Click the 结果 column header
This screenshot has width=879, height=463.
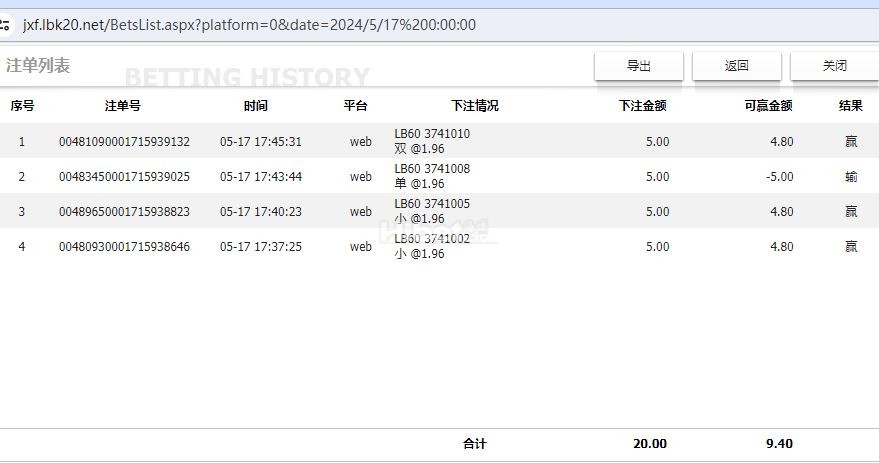[x=850, y=105]
